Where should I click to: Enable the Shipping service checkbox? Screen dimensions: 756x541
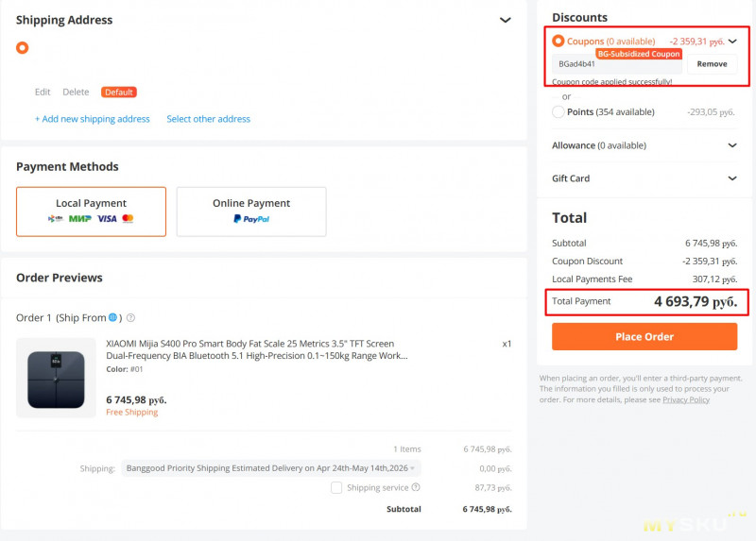pos(336,488)
